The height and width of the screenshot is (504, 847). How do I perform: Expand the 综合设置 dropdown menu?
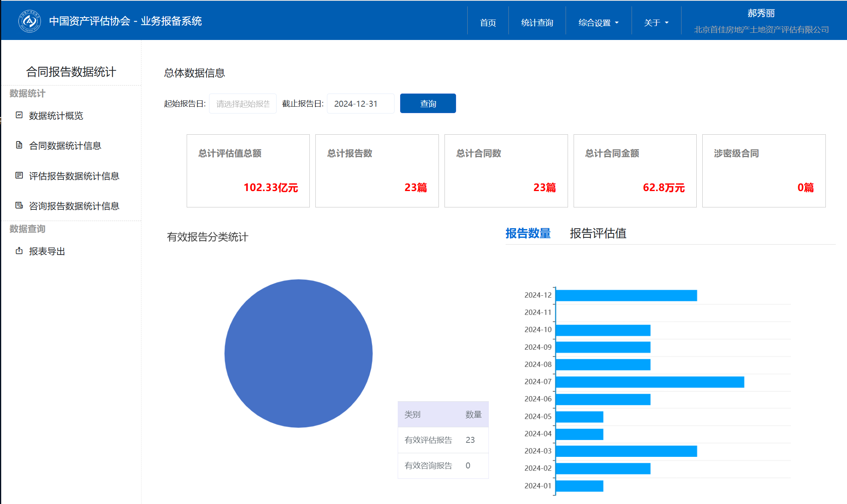[x=598, y=23]
